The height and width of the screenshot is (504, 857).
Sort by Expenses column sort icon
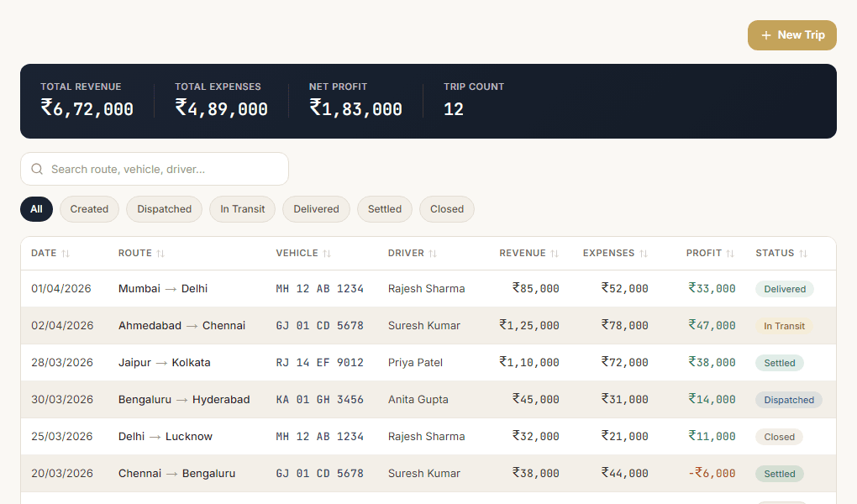(x=644, y=254)
